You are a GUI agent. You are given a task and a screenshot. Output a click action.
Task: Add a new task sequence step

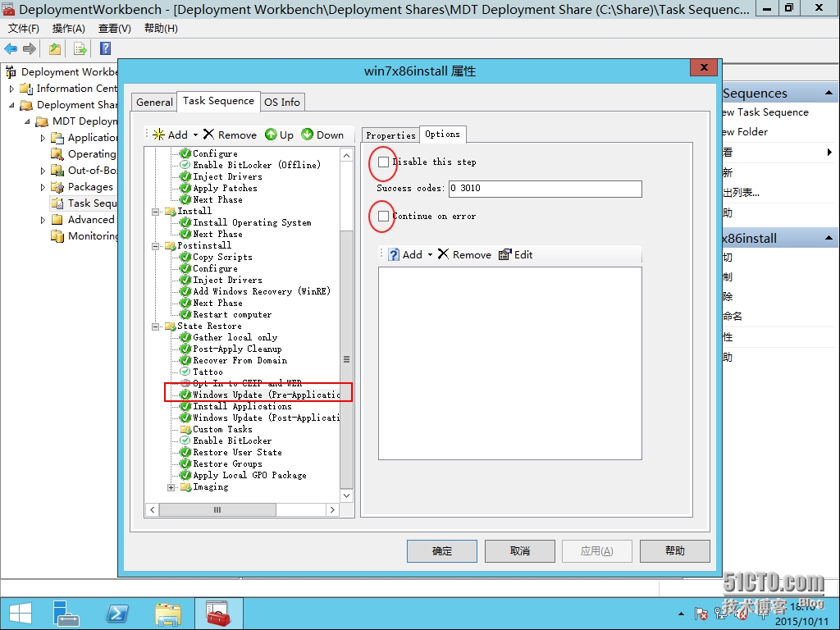pyautogui.click(x=171, y=135)
